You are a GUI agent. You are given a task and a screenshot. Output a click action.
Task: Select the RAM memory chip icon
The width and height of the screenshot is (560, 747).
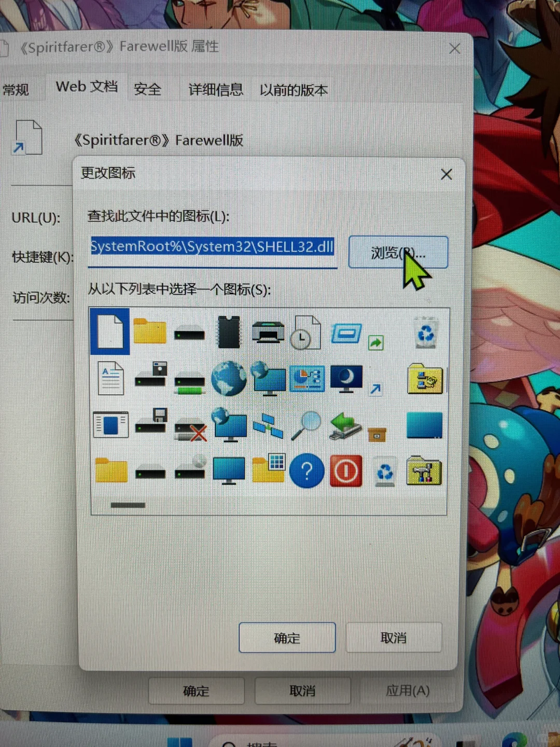229,331
